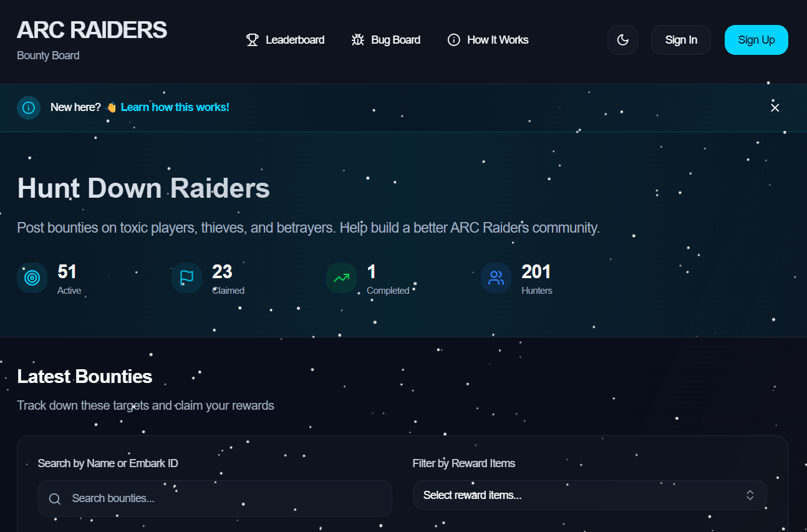807x532 pixels.
Task: Click the people icon for Hunters
Action: [x=496, y=278]
